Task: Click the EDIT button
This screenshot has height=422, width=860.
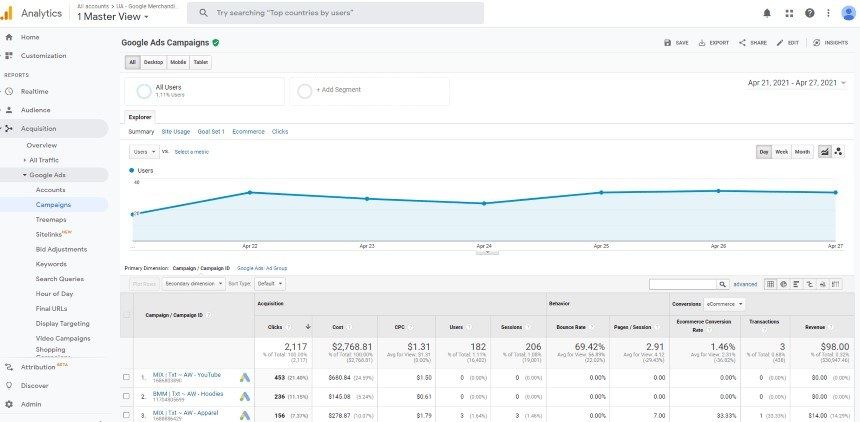Action: pos(788,43)
